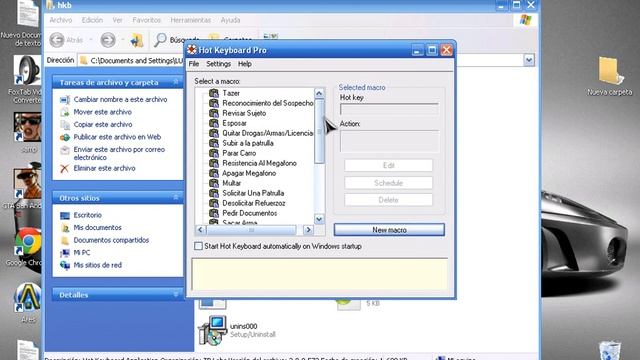640x360 pixels.
Task: Click the icon next to Esposar macro
Action: click(214, 123)
